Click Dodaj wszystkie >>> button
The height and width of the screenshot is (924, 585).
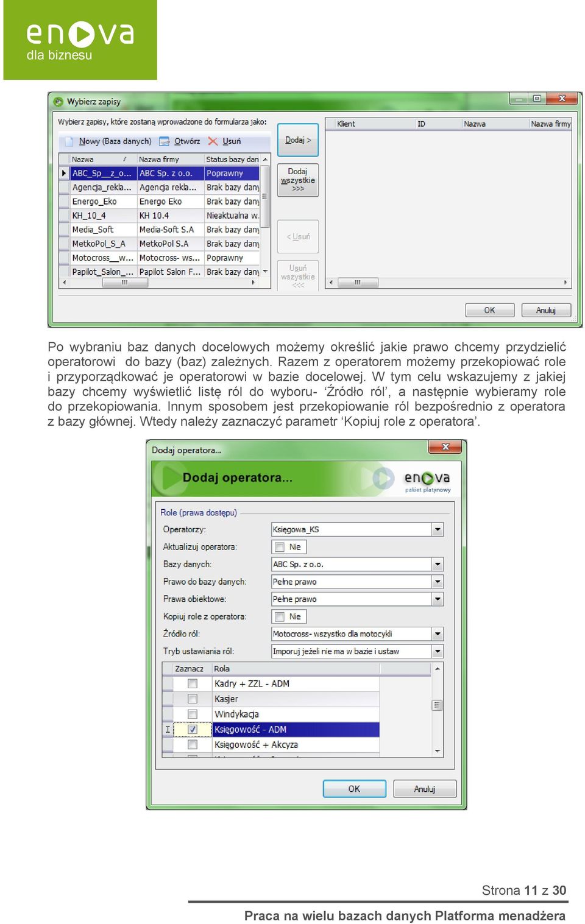pyautogui.click(x=298, y=180)
